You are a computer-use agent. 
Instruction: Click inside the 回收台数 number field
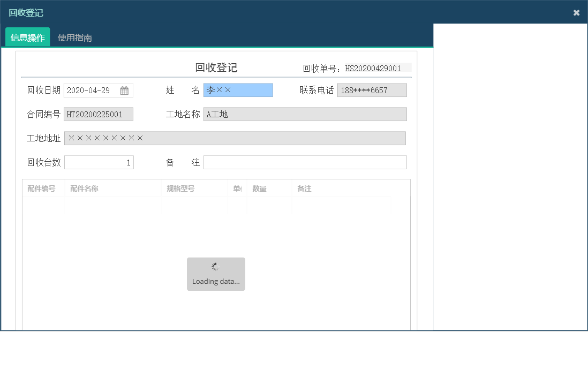tap(99, 162)
